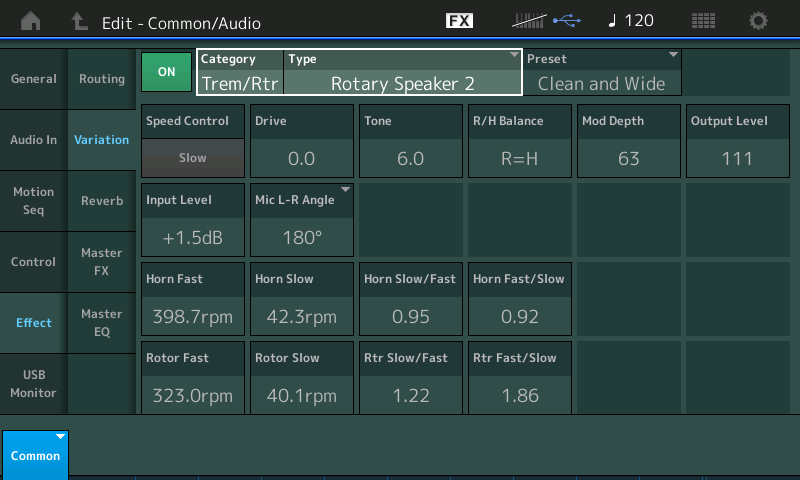Open the FX overview icon
The width and height of the screenshot is (800, 480).
(459, 21)
